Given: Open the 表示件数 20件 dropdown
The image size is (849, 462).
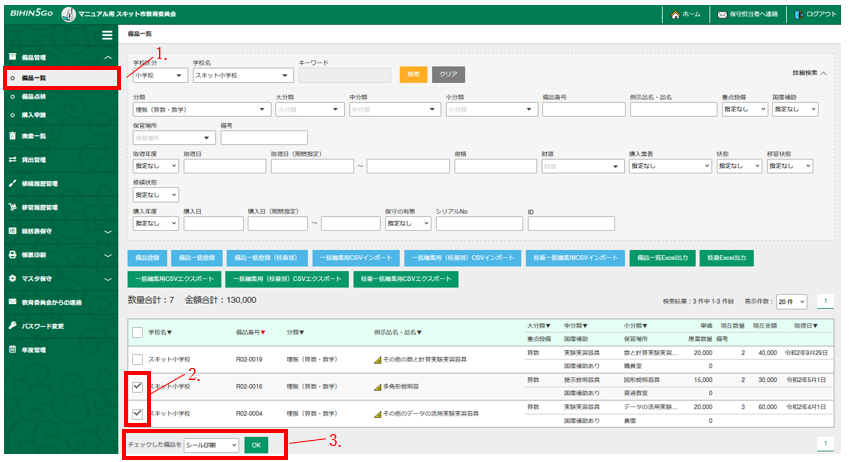Looking at the screenshot, I should pyautogui.click(x=791, y=301).
